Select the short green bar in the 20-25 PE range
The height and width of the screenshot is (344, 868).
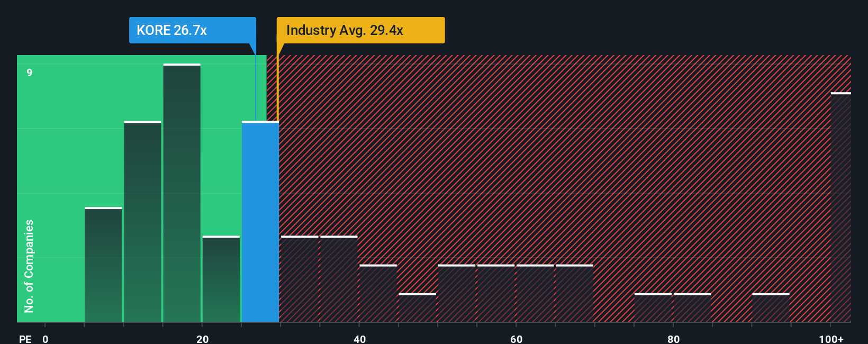[221, 279]
